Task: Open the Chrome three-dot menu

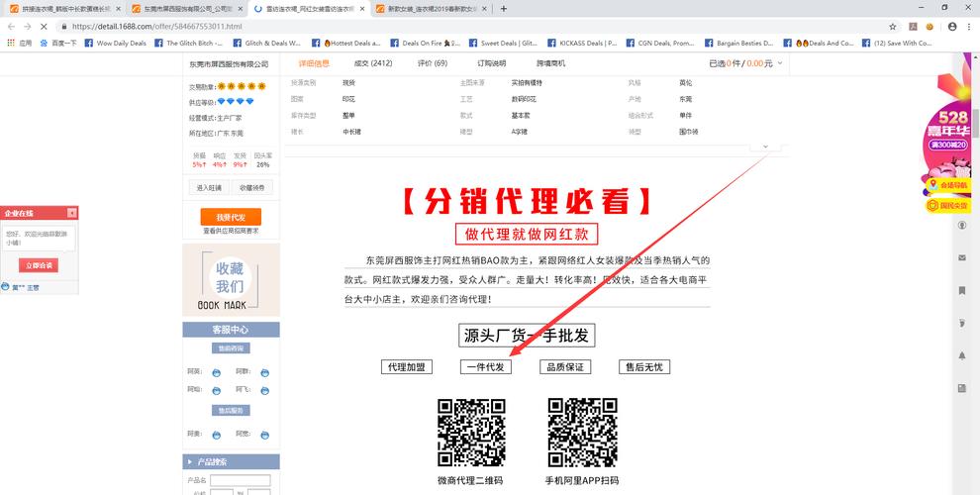Action: click(969, 27)
